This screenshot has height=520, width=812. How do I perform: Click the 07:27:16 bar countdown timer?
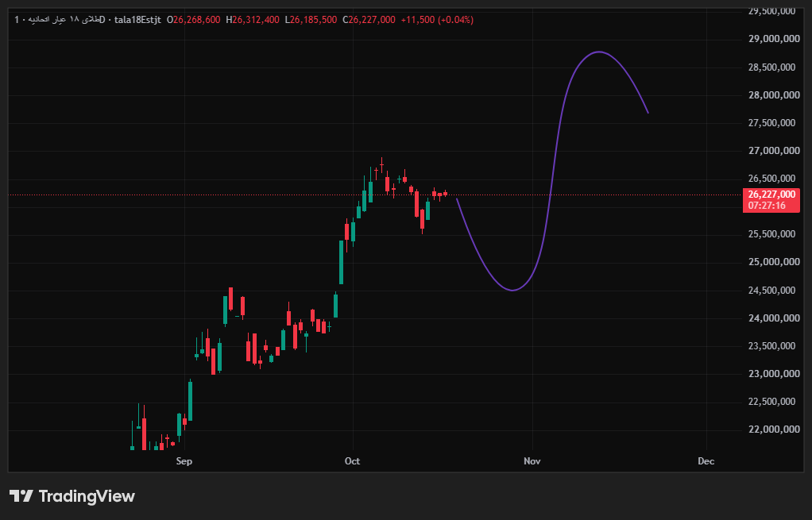767,206
